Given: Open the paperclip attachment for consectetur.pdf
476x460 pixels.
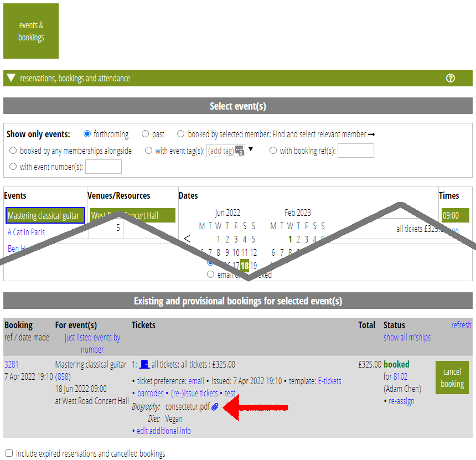Looking at the screenshot, I should tap(215, 406).
